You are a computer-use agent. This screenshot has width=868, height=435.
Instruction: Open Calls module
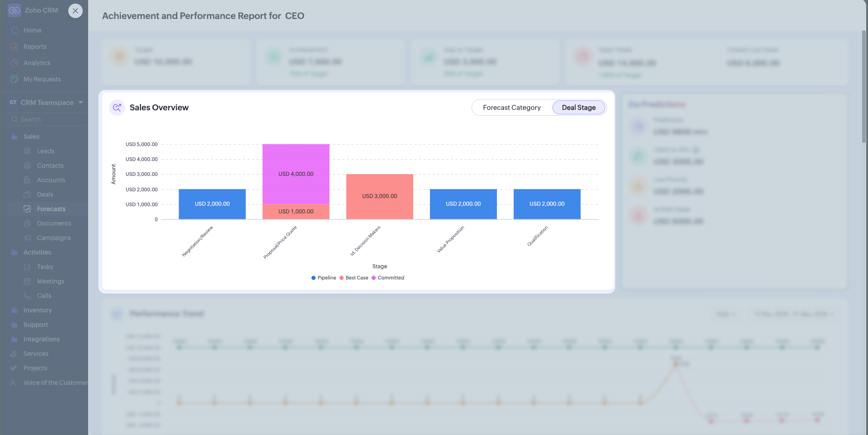(x=44, y=296)
